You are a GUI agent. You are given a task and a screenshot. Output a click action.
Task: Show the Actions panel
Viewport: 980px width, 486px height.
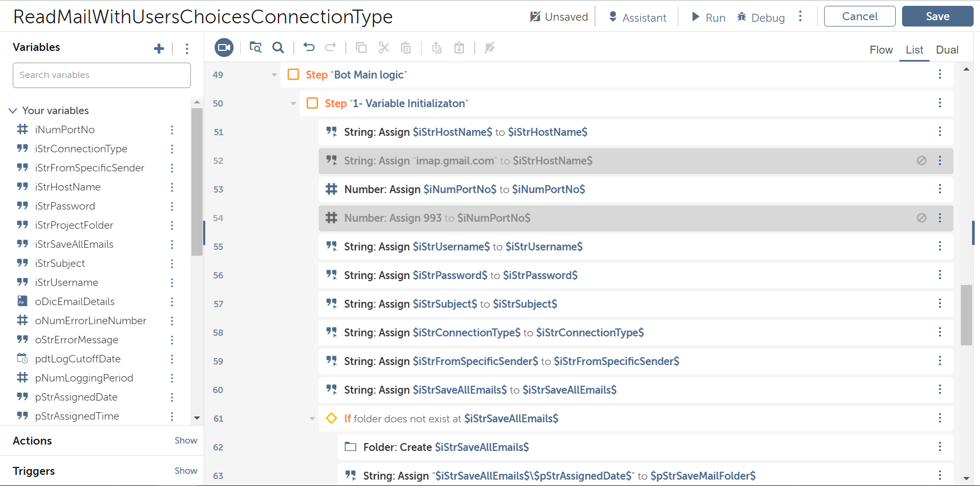(x=186, y=440)
